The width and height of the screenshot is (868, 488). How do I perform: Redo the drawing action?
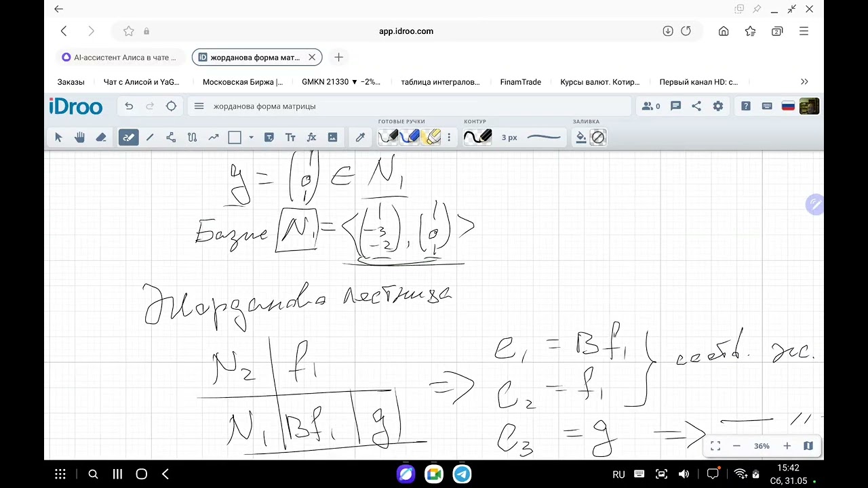[150, 106]
